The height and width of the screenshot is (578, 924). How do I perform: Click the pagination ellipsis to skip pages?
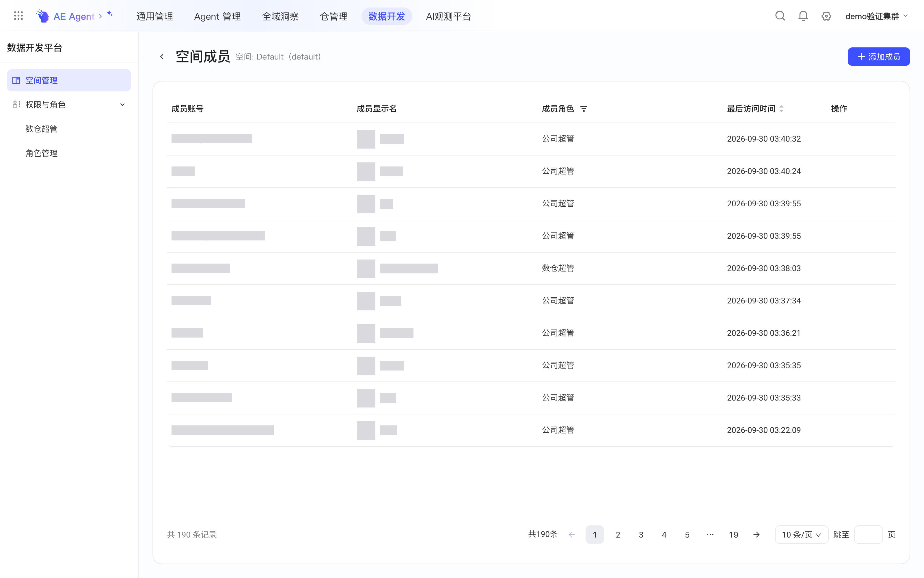coord(710,534)
